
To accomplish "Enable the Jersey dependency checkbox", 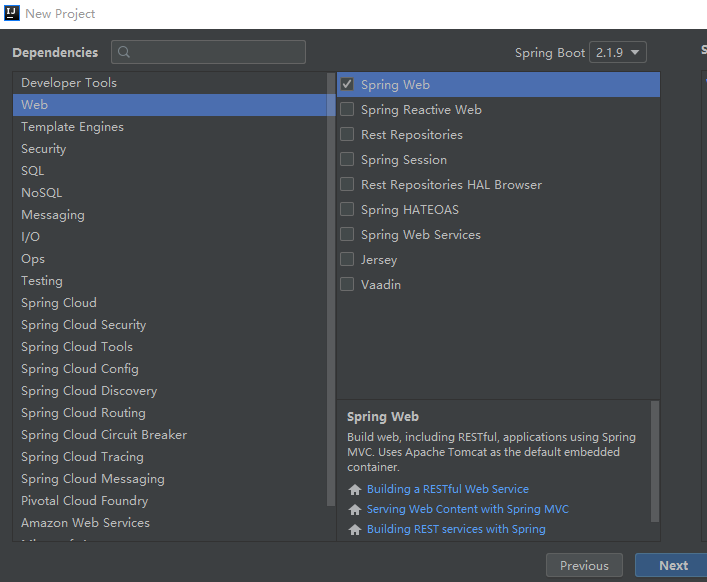I will 347,260.
